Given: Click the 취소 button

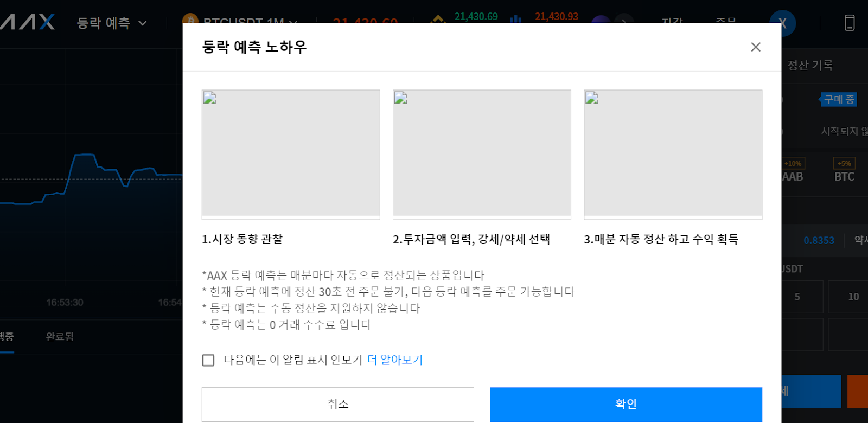Looking at the screenshot, I should click(337, 404).
